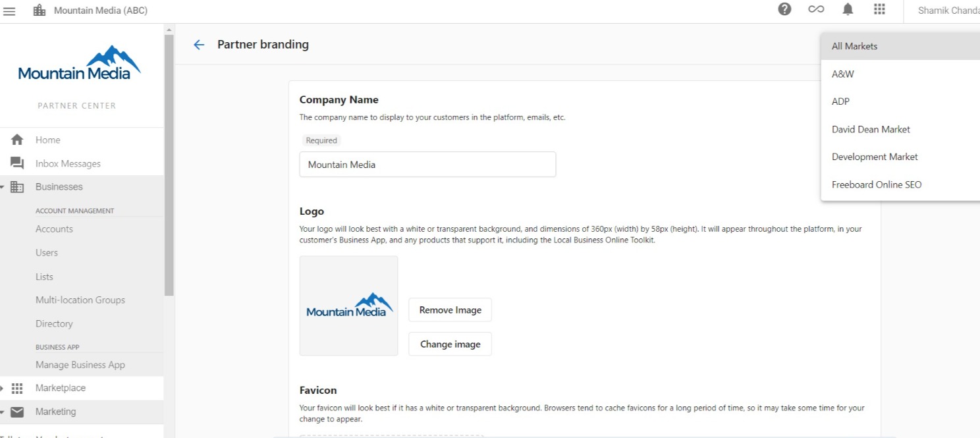Choose the ADP market

(900, 101)
